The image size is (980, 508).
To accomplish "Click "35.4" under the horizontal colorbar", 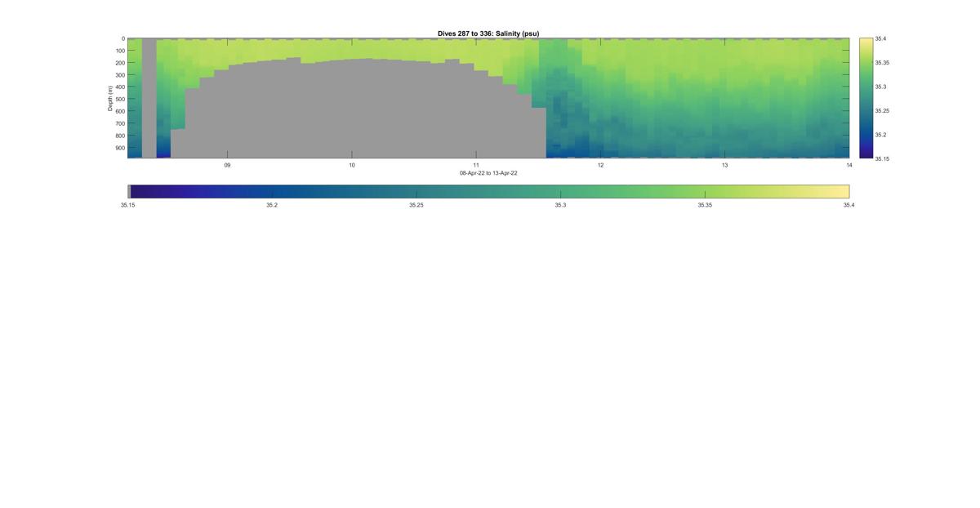I will (x=849, y=205).
